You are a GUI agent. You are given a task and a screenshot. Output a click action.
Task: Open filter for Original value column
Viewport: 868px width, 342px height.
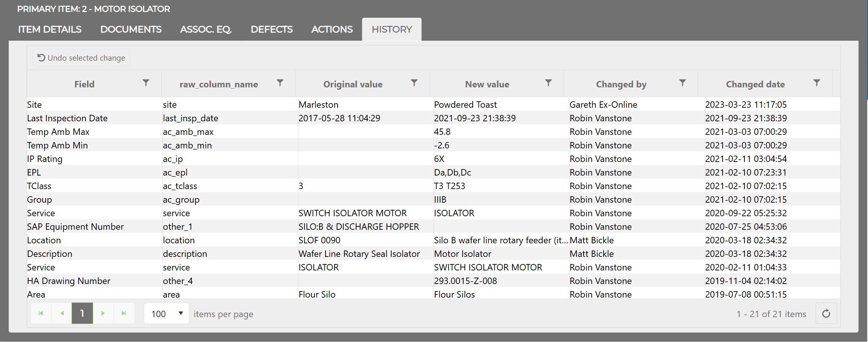tap(414, 83)
